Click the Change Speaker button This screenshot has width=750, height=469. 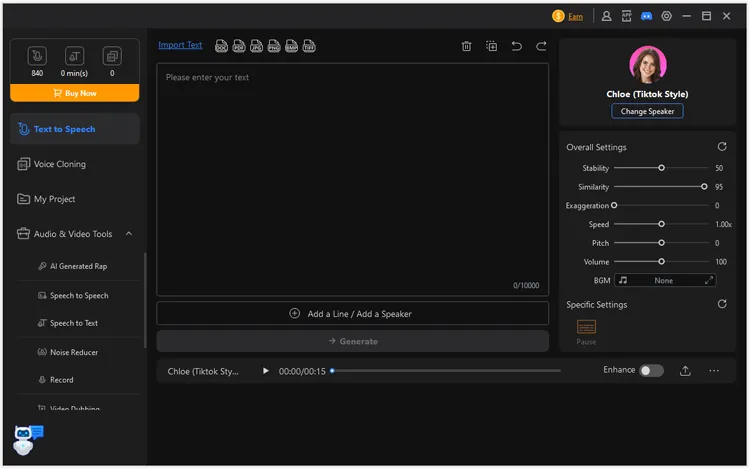click(647, 111)
